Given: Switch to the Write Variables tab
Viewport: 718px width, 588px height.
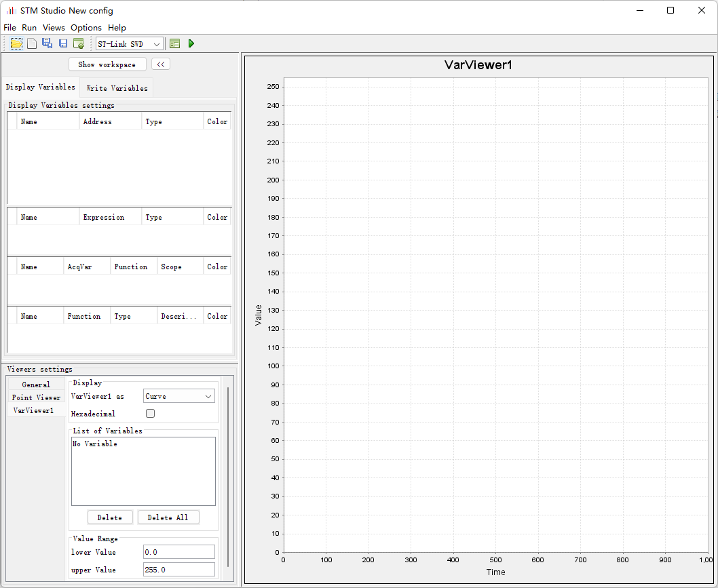Looking at the screenshot, I should click(117, 88).
